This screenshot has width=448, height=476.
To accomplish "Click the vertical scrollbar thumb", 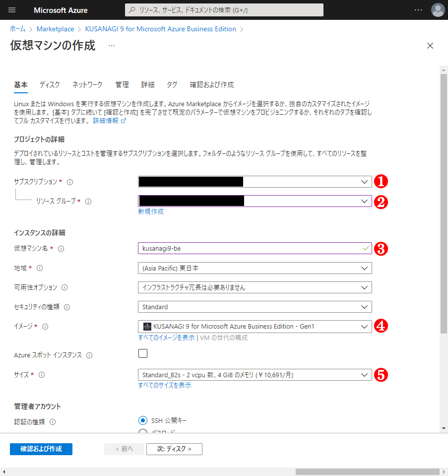I will click(x=444, y=204).
